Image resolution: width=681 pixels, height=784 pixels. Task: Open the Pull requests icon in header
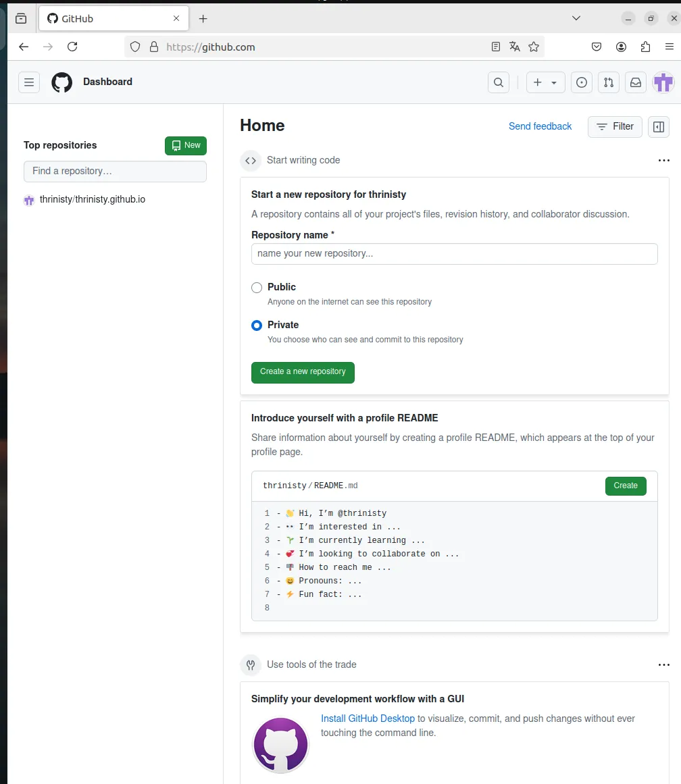(609, 82)
